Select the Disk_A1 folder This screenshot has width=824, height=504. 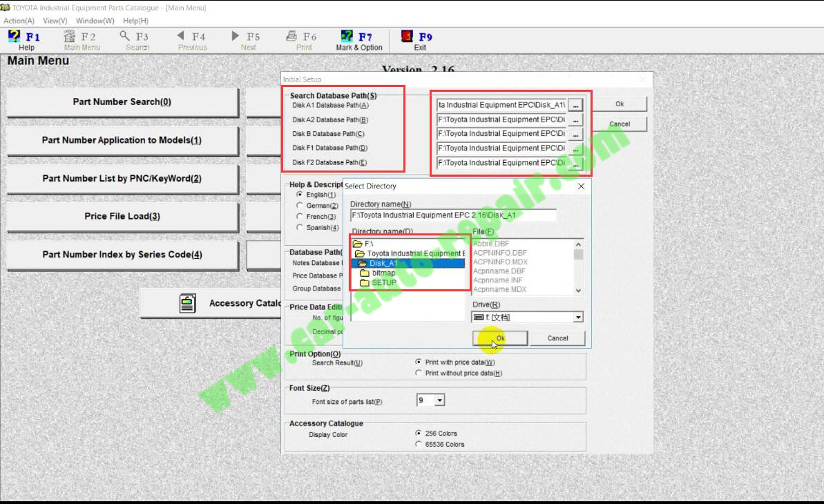pyautogui.click(x=378, y=263)
